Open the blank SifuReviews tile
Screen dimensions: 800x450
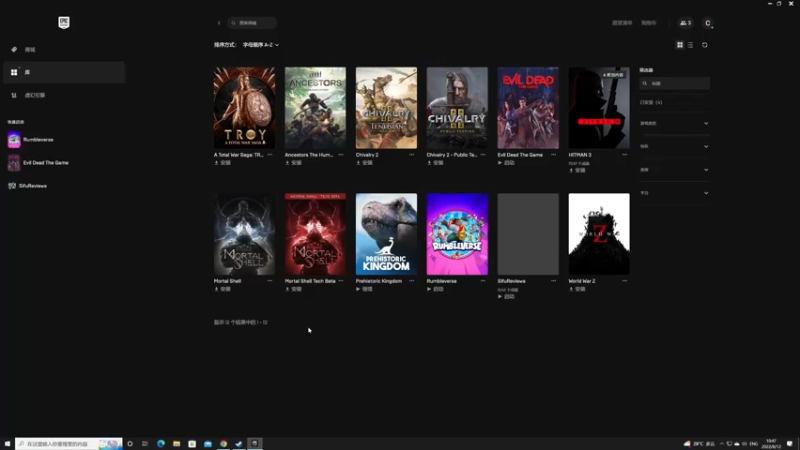pos(528,234)
